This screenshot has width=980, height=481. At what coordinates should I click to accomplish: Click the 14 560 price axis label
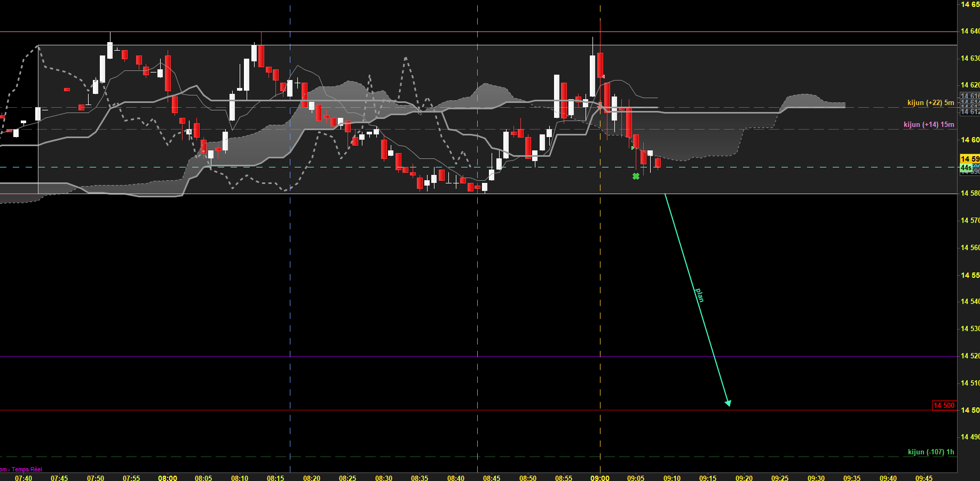(x=970, y=247)
